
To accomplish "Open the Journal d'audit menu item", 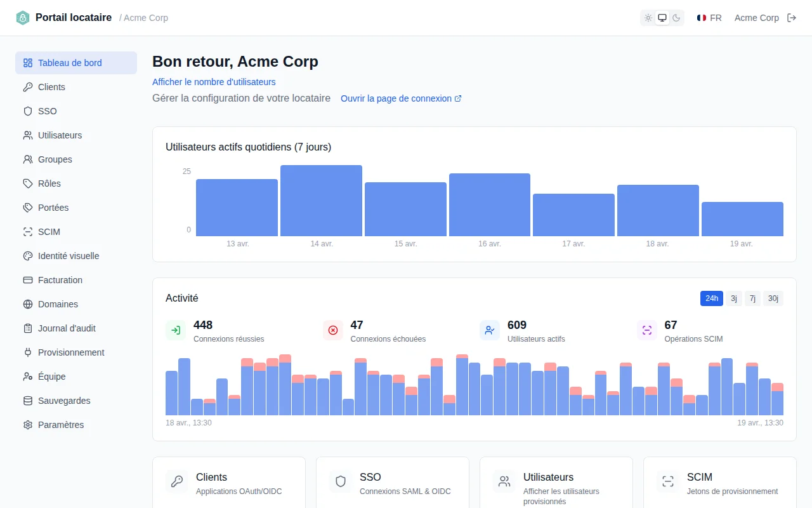I will [x=76, y=328].
